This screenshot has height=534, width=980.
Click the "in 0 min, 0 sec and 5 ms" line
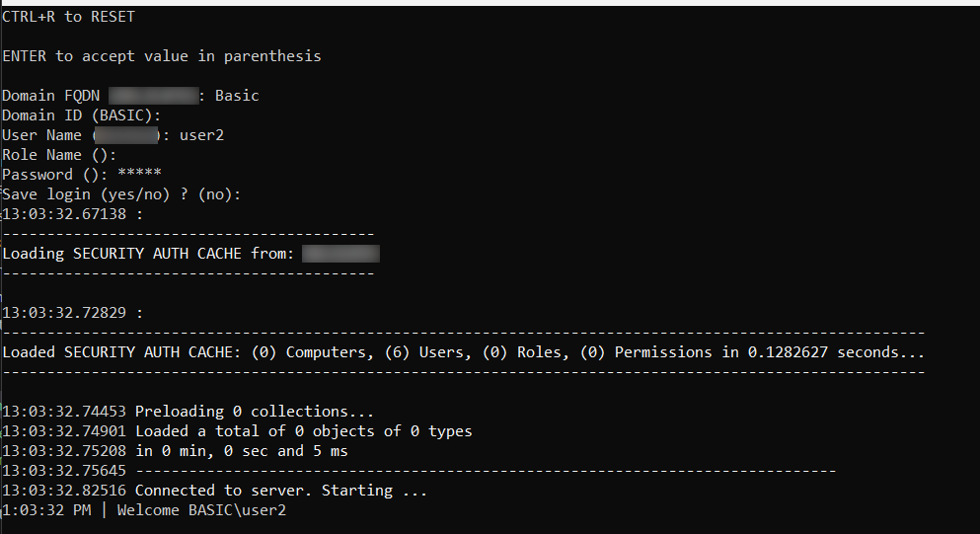pyautogui.click(x=242, y=451)
